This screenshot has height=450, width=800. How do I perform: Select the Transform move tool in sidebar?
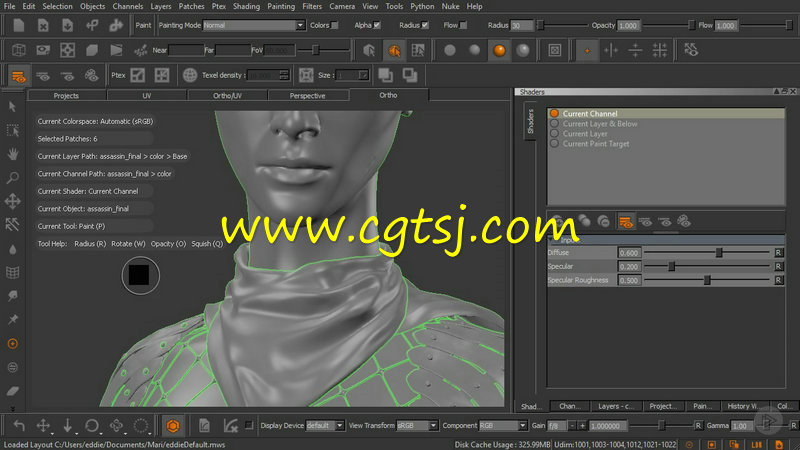[13, 201]
